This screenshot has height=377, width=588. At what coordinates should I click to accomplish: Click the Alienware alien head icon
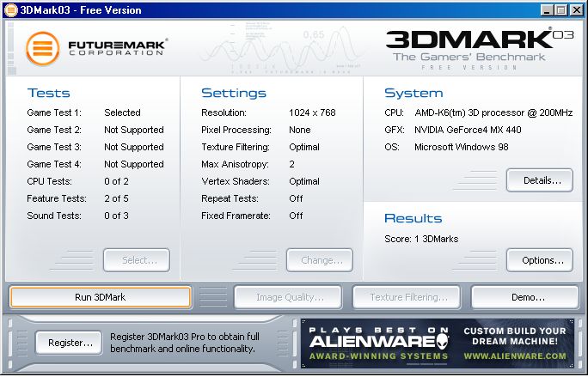pos(441,343)
